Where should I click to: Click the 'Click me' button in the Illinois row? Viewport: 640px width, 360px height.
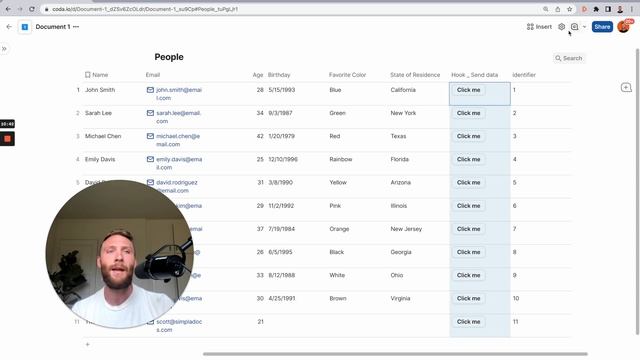coord(469,206)
